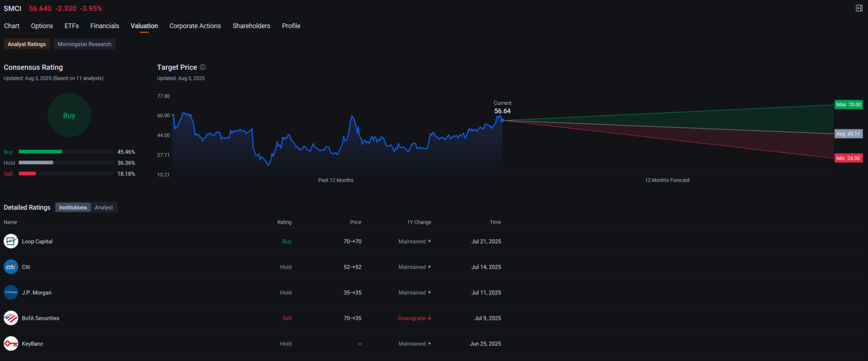Click the panel collapse icon at top right
The image size is (868, 361).
tap(859, 8)
